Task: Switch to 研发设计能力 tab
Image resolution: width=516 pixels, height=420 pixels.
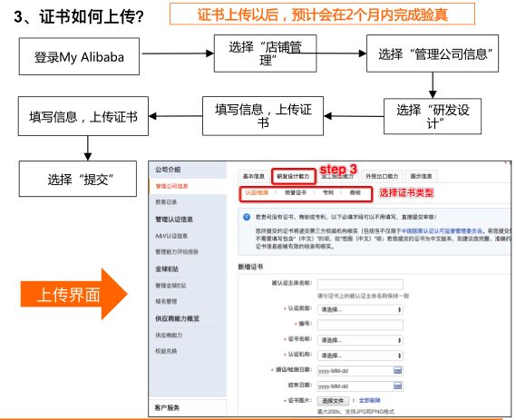Action: [293, 176]
